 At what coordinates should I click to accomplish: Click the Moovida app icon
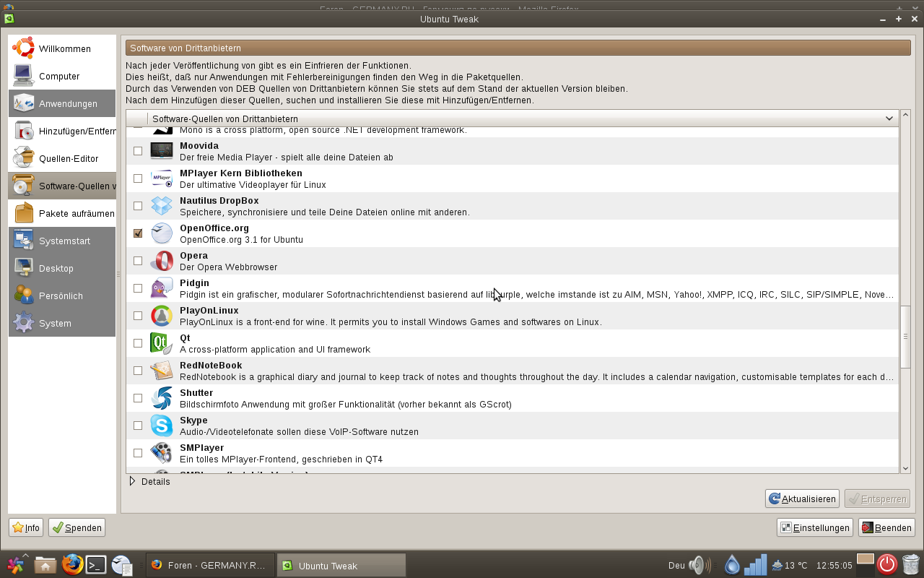[x=161, y=151]
